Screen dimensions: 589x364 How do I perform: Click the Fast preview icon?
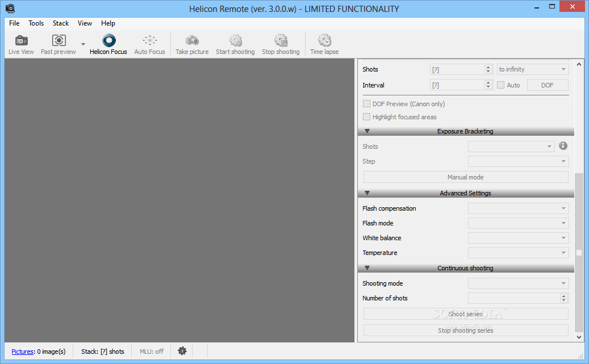59,41
